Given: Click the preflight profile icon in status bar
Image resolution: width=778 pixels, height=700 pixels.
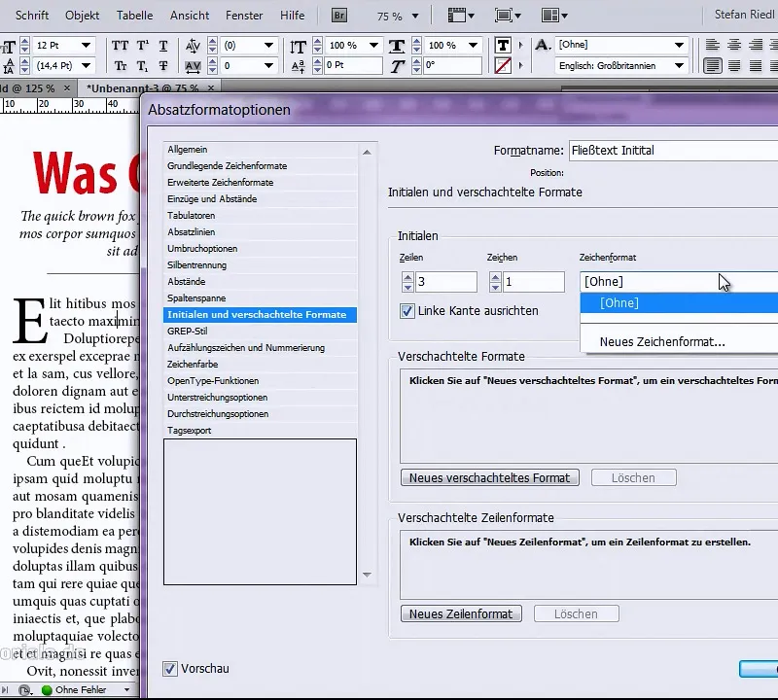Looking at the screenshot, I should [x=25, y=690].
